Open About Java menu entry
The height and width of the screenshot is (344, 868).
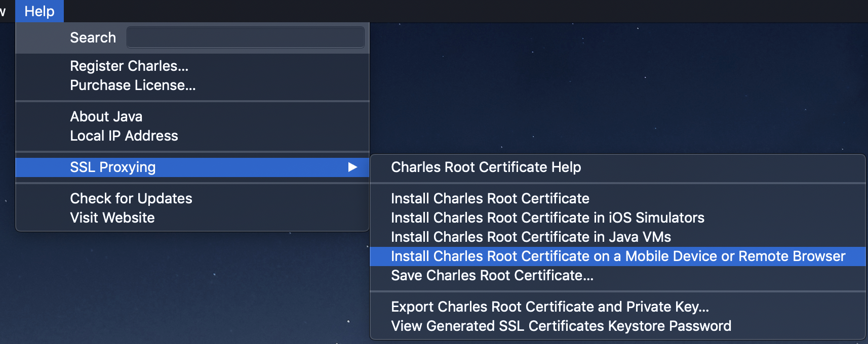pyautogui.click(x=192, y=116)
